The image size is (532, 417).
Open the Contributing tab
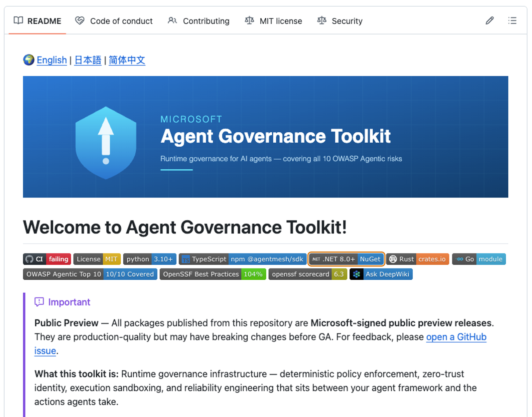(x=199, y=21)
